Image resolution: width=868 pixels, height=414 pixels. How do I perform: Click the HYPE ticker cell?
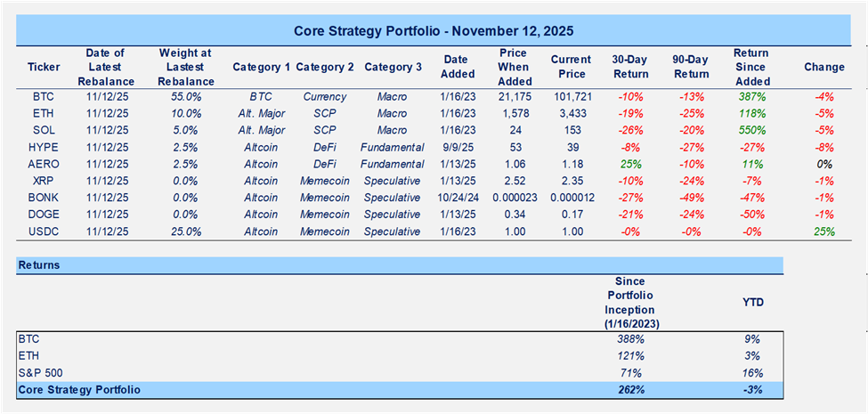point(44,146)
